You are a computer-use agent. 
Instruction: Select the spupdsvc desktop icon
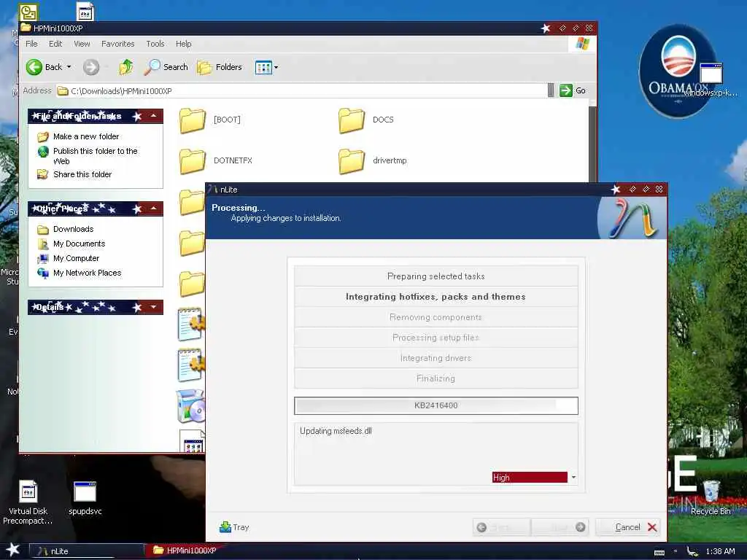point(85,498)
